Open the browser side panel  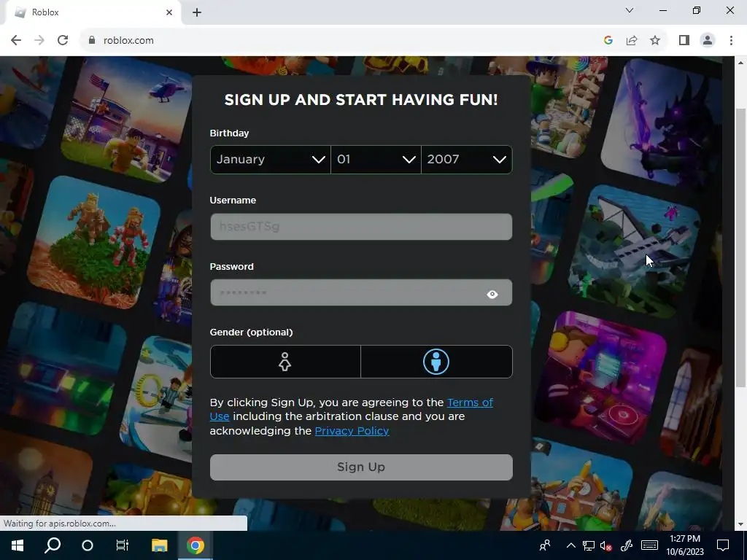click(x=684, y=41)
